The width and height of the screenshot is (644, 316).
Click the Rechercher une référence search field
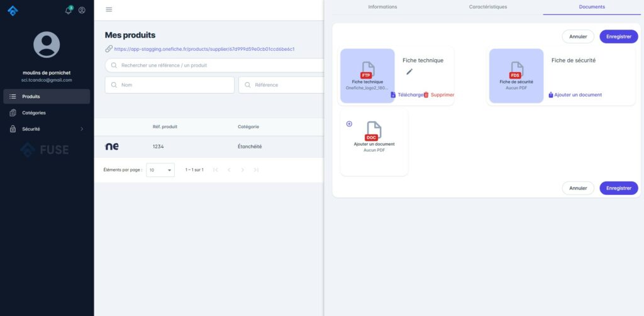coord(214,65)
